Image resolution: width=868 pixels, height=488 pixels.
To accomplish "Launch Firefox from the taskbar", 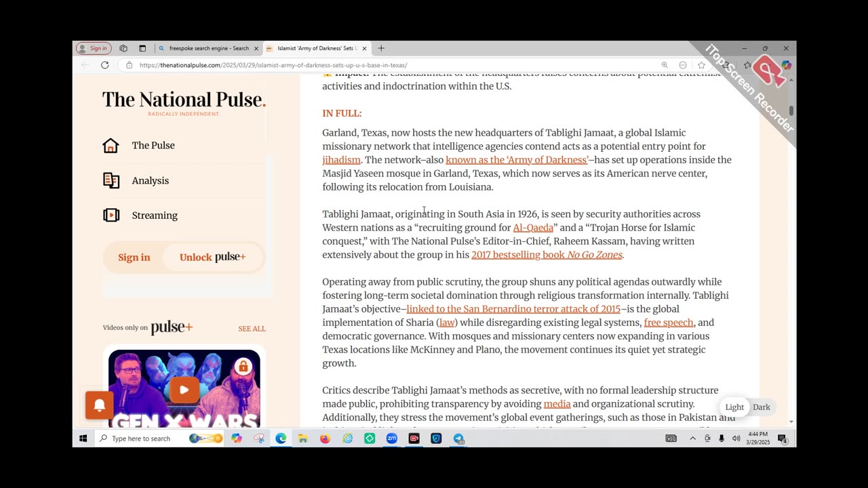I will [x=325, y=439].
